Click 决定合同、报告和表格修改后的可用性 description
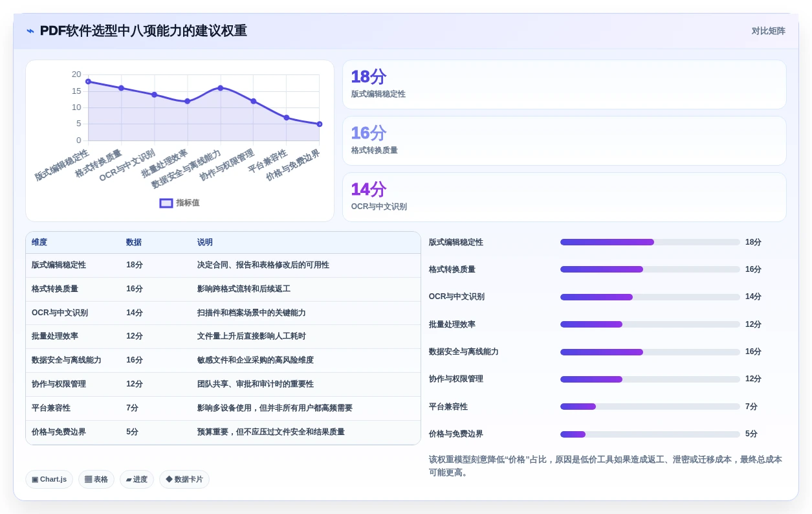The width and height of the screenshot is (812, 514). (x=263, y=265)
